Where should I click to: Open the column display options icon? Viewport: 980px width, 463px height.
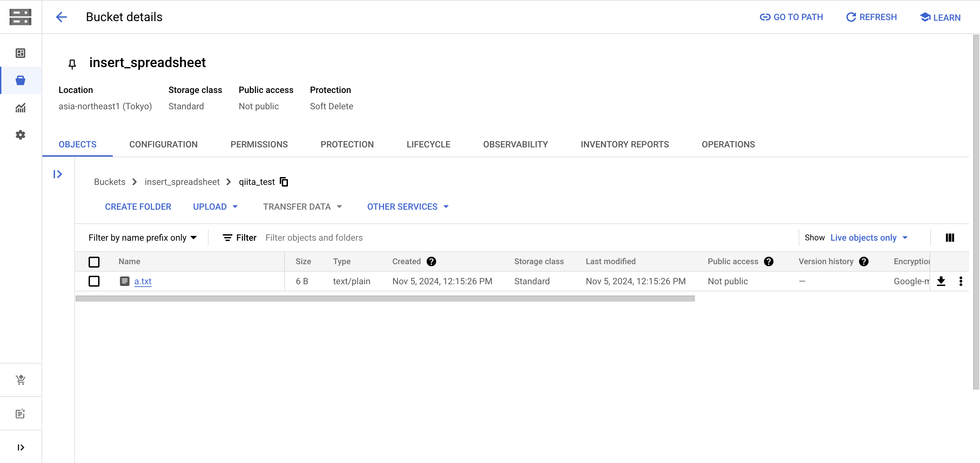950,238
